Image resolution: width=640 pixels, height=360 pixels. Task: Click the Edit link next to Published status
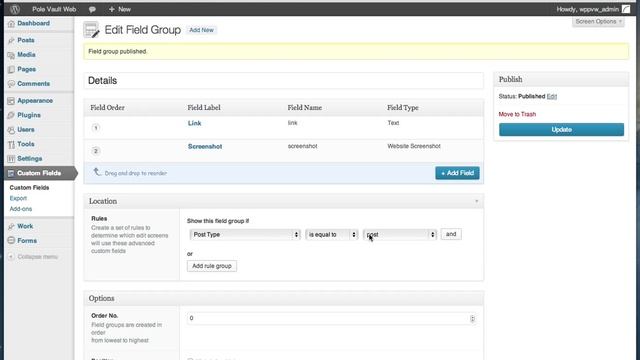[x=552, y=96]
